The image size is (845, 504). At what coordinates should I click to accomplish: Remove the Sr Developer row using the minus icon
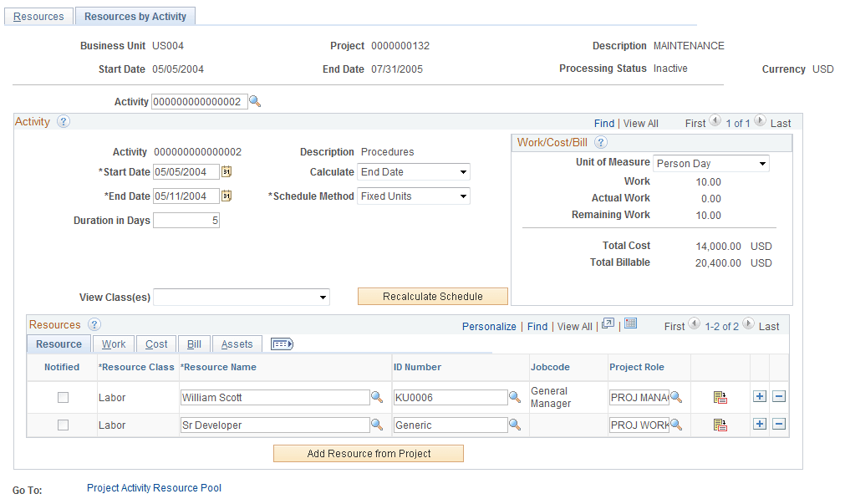coord(779,424)
